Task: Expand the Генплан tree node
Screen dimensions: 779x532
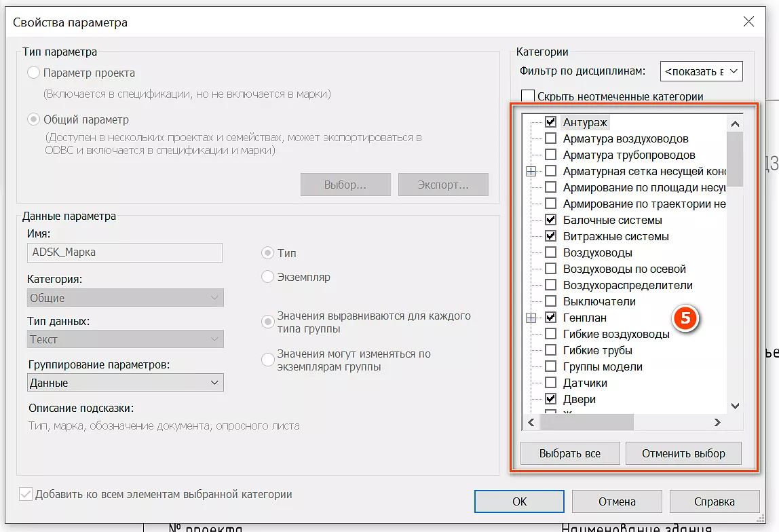Action: click(531, 318)
